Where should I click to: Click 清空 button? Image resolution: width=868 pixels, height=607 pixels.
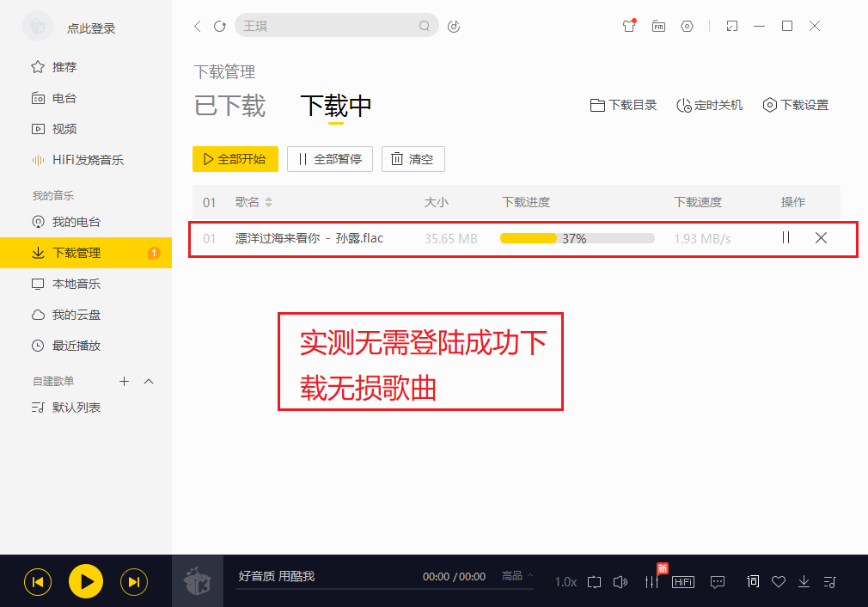click(x=413, y=159)
